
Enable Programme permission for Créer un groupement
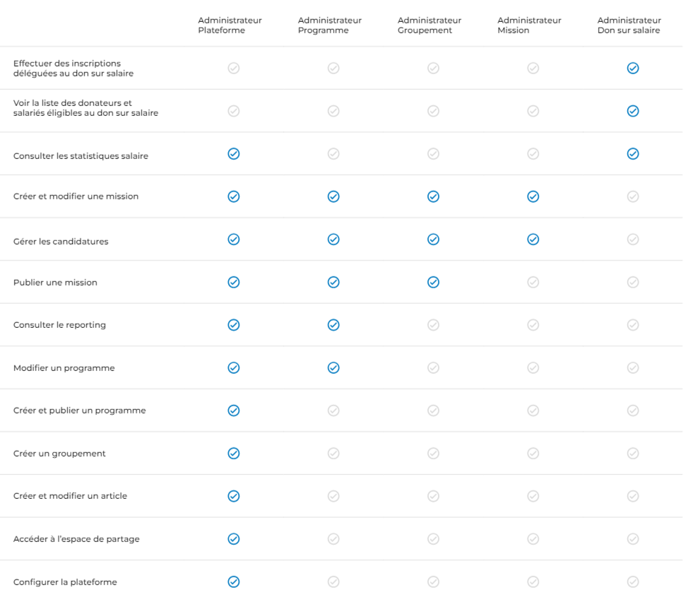333,453
